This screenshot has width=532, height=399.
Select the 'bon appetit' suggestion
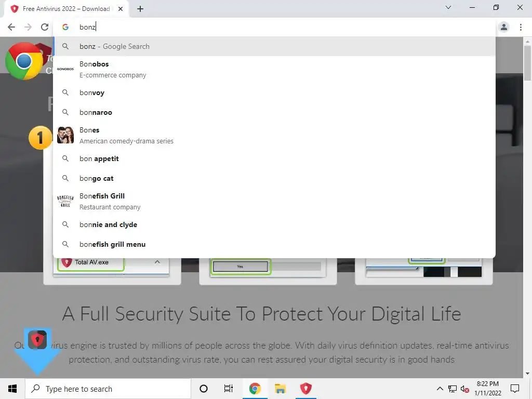coord(274,158)
